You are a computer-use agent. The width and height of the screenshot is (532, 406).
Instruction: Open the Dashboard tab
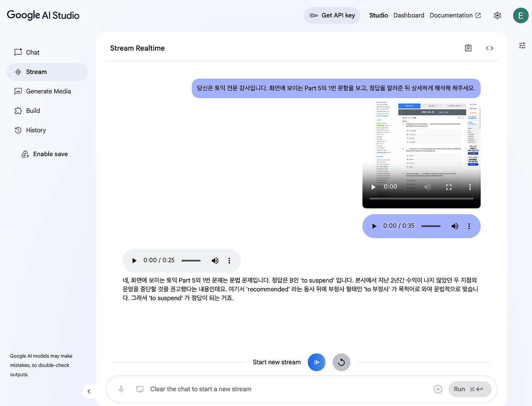[409, 15]
